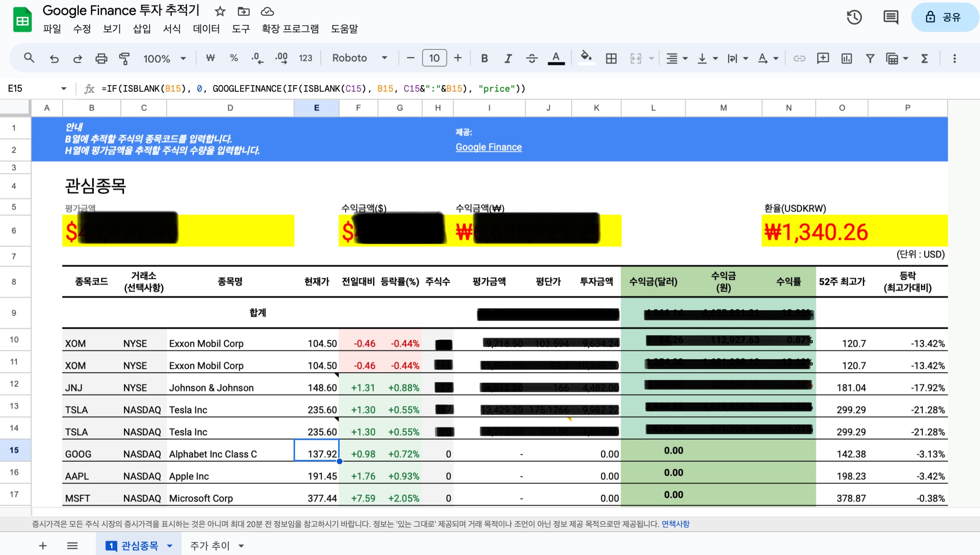The image size is (980, 555).
Task: Star the Google Finance document
Action: click(x=220, y=11)
